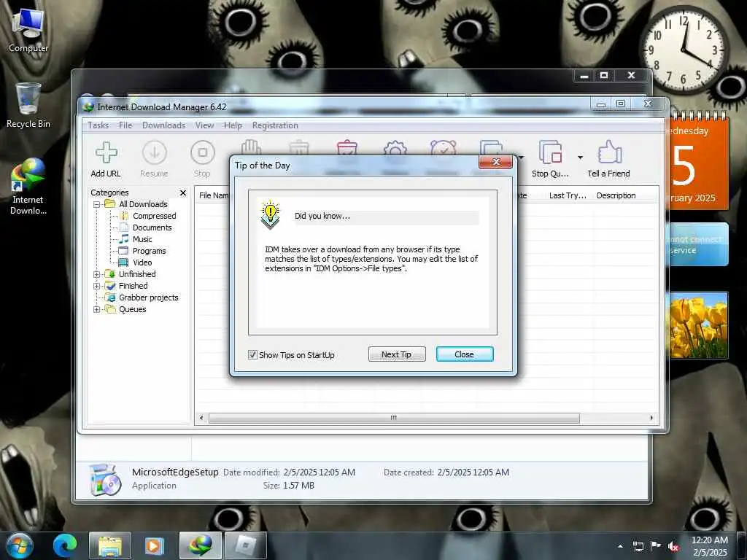This screenshot has width=747, height=560.
Task: Select the Music category
Action: click(x=142, y=239)
